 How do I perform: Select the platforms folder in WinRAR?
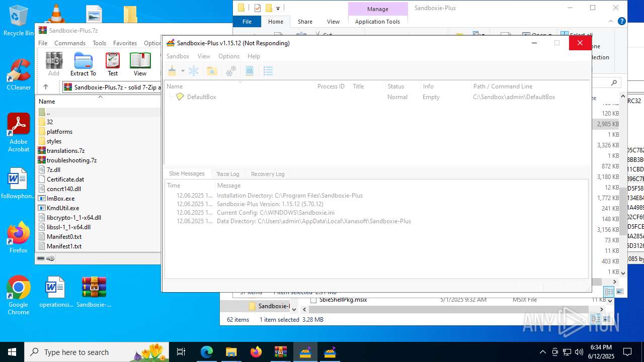pyautogui.click(x=59, y=132)
